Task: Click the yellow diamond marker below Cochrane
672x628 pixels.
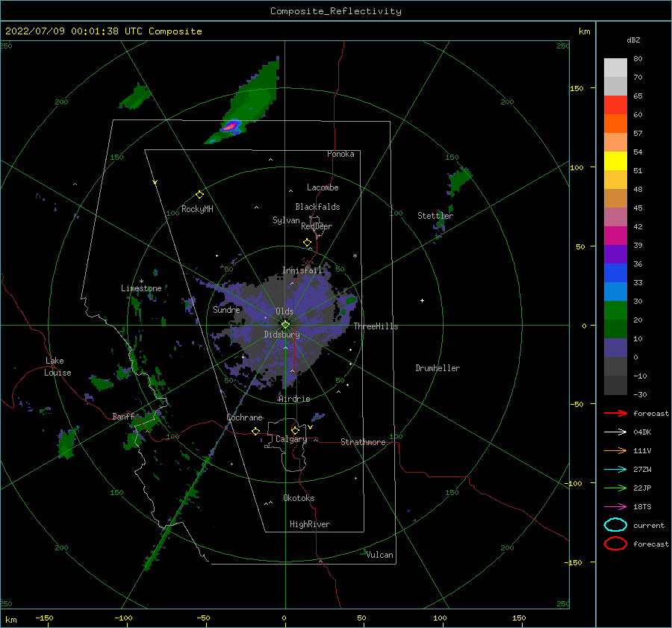Action: [x=256, y=431]
